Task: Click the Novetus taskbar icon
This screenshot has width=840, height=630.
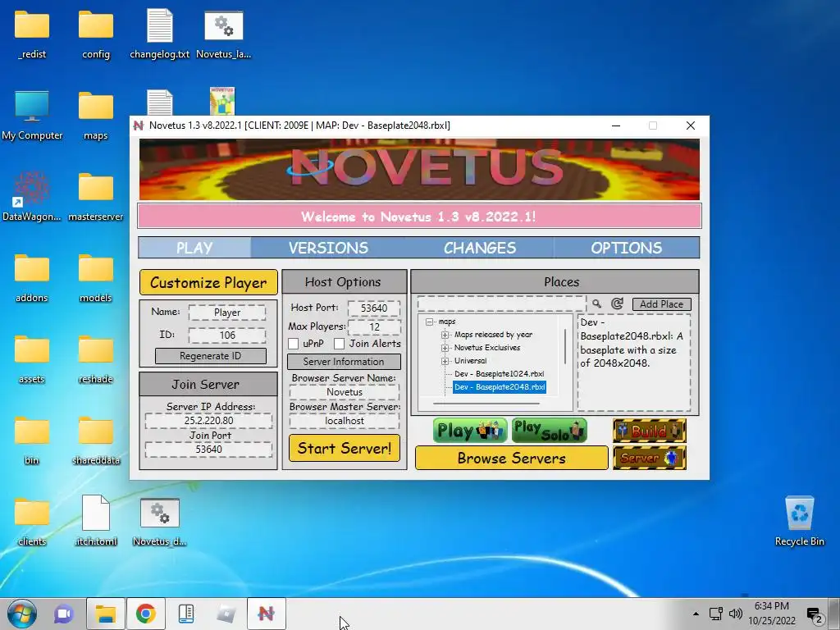Action: (x=267, y=614)
